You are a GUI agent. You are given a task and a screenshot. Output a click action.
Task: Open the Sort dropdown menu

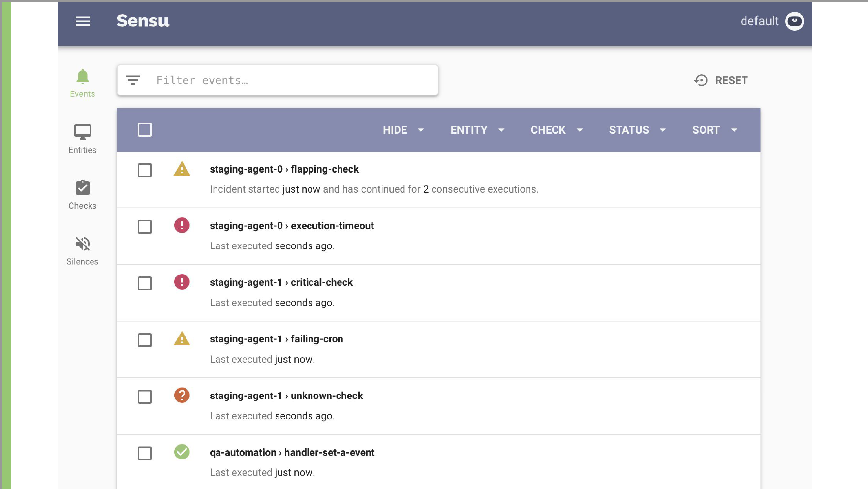714,130
